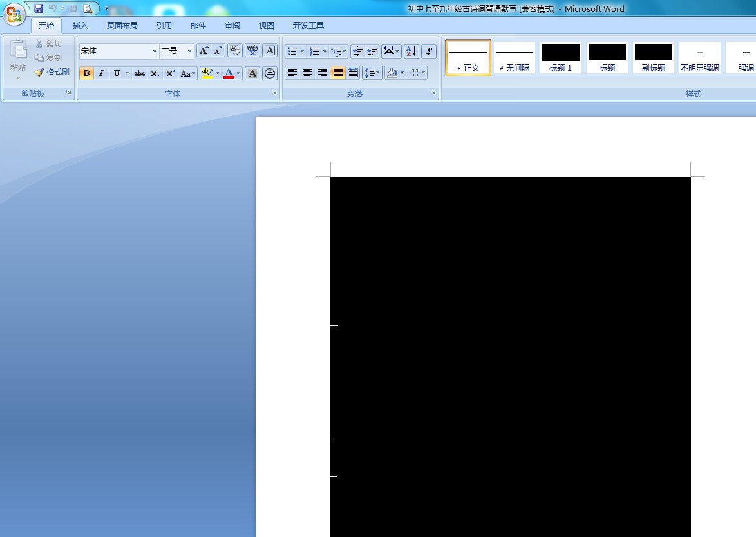
Task: Toggle italic formatting
Action: pyautogui.click(x=101, y=73)
